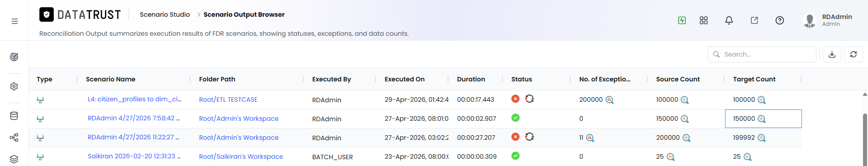Inspect target count 199992 magnifier icon
The image size is (868, 166).
pyautogui.click(x=762, y=138)
